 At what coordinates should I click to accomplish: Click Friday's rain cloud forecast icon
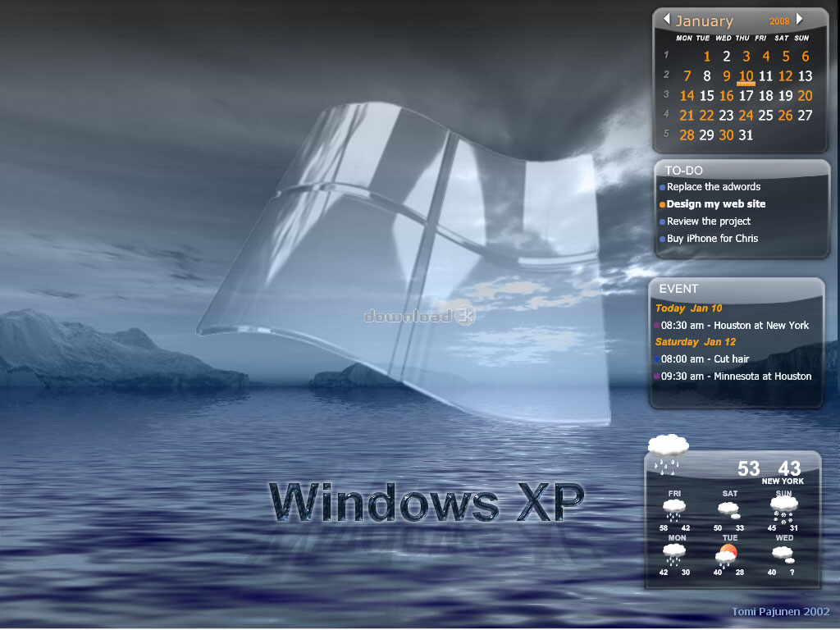[674, 509]
